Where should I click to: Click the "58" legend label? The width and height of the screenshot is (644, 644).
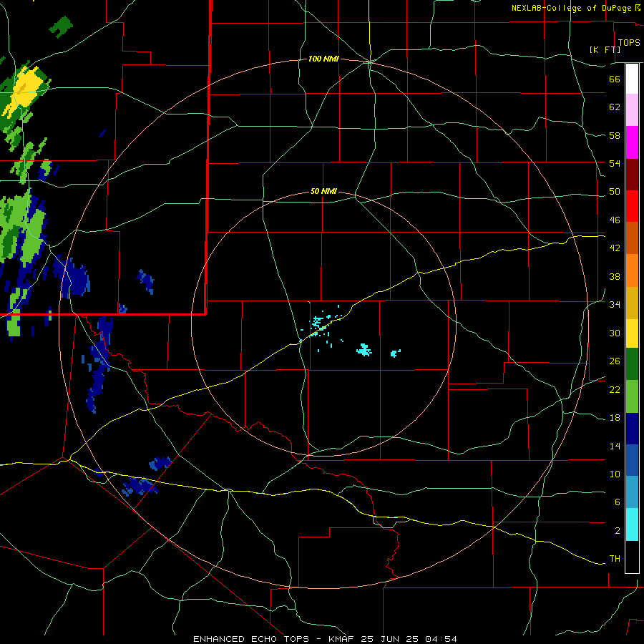pos(615,135)
